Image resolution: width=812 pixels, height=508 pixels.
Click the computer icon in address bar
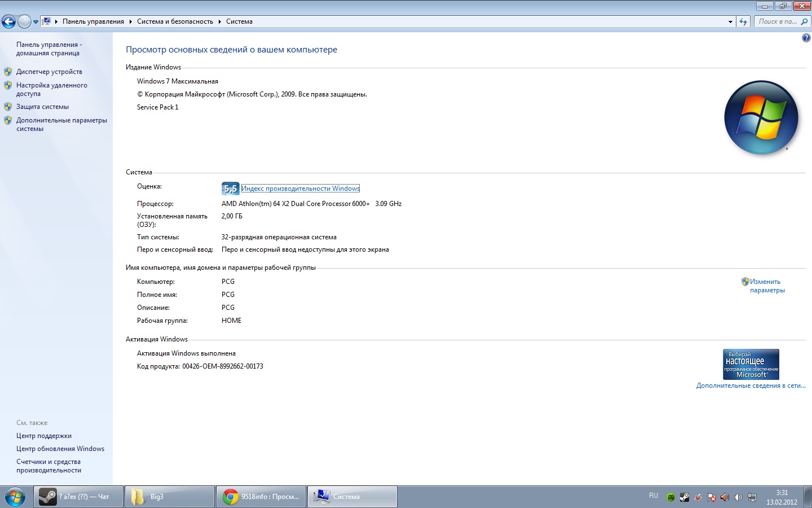point(47,21)
